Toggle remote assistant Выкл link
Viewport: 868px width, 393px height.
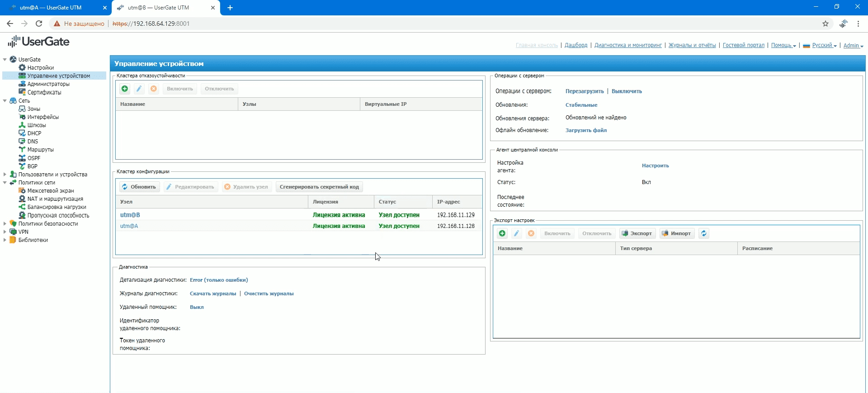click(x=197, y=307)
